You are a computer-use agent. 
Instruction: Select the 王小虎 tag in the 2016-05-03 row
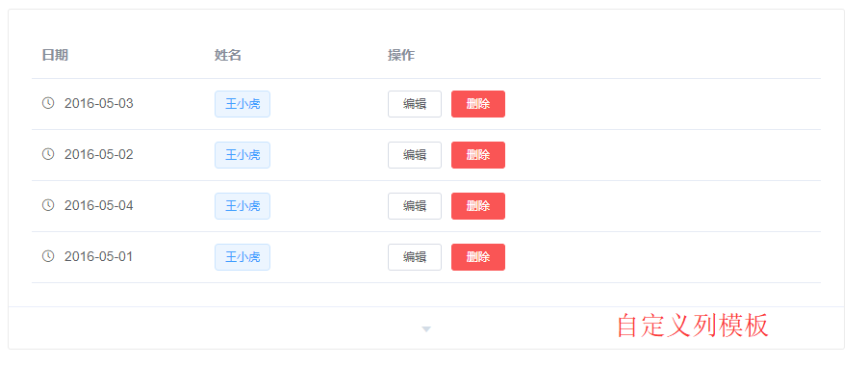point(243,104)
